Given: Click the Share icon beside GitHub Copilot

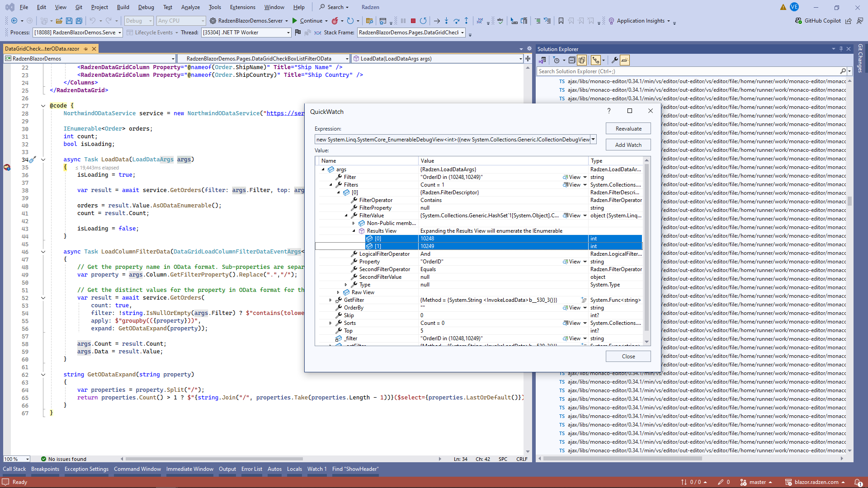Looking at the screenshot, I should coord(849,21).
